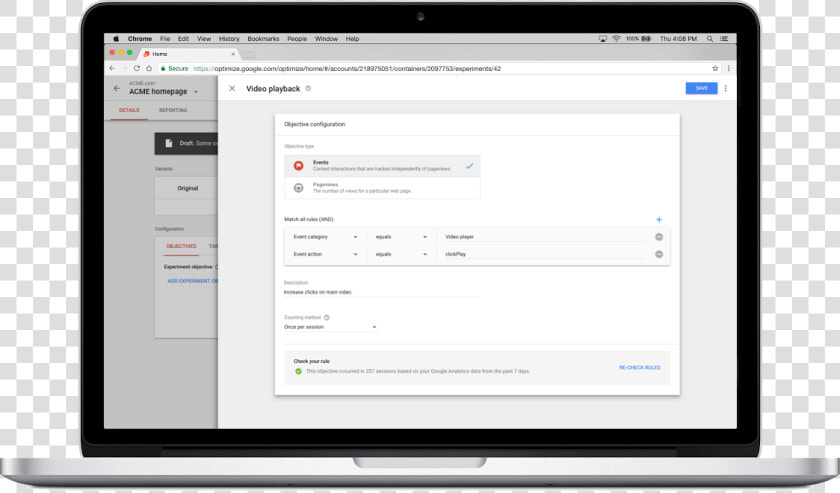The height and width of the screenshot is (493, 840).
Task: Open the History menu
Action: click(229, 39)
